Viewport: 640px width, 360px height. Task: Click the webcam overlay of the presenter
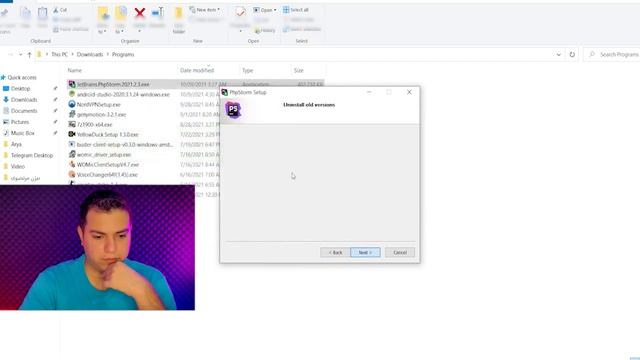(x=97, y=247)
